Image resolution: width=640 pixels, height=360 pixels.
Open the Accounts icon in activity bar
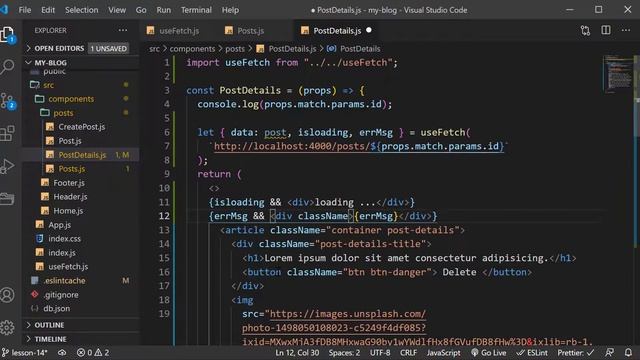pyautogui.click(x=7, y=295)
